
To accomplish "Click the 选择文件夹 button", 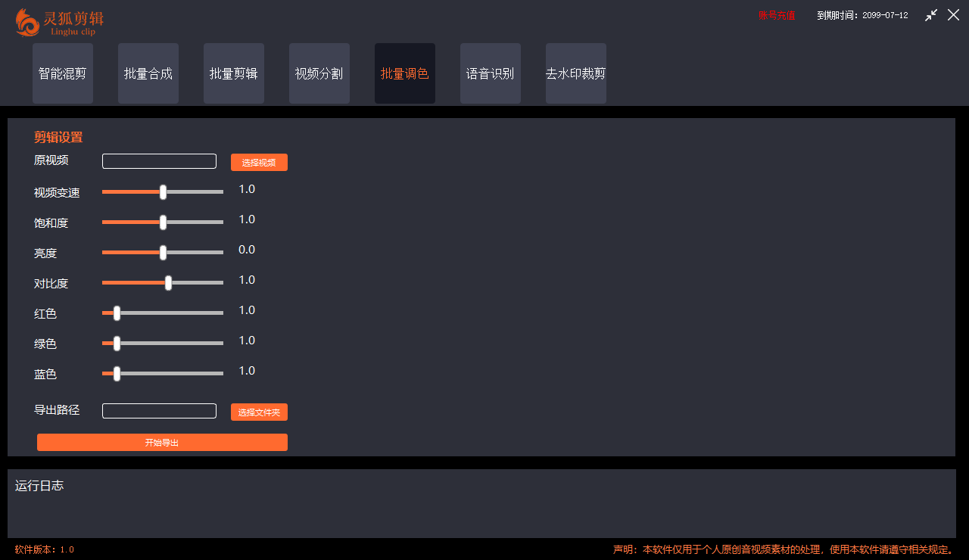I will tap(259, 412).
